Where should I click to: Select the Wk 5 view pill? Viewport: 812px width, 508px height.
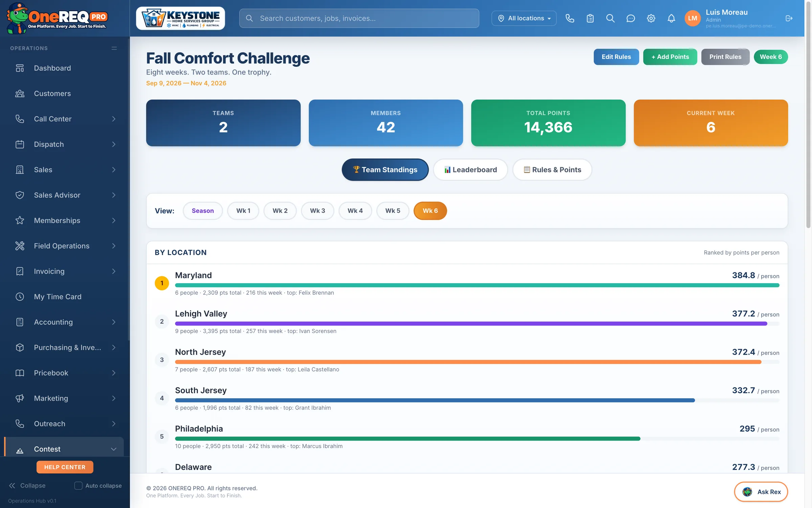tap(392, 211)
